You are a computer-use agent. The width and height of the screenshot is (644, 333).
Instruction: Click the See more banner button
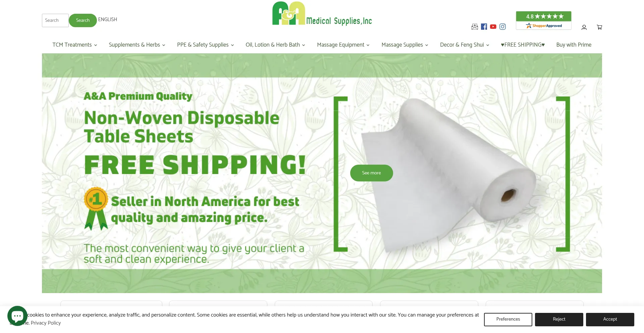point(371,173)
